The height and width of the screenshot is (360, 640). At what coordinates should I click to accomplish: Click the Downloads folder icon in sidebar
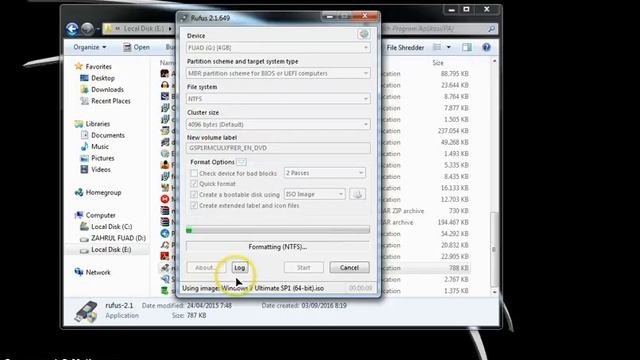point(84,89)
